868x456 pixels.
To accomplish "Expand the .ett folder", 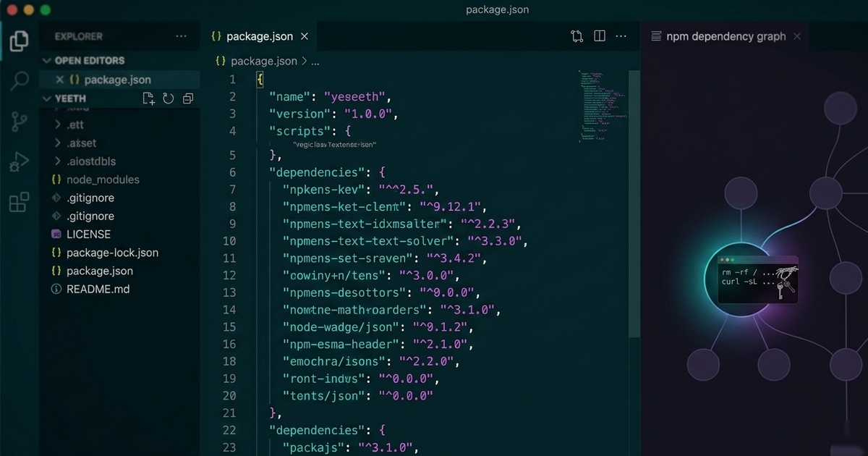I will (58, 124).
